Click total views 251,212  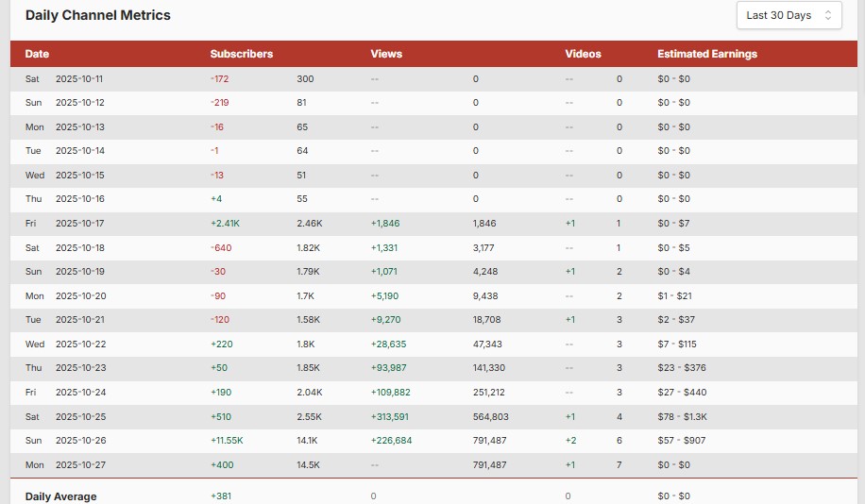pos(489,392)
